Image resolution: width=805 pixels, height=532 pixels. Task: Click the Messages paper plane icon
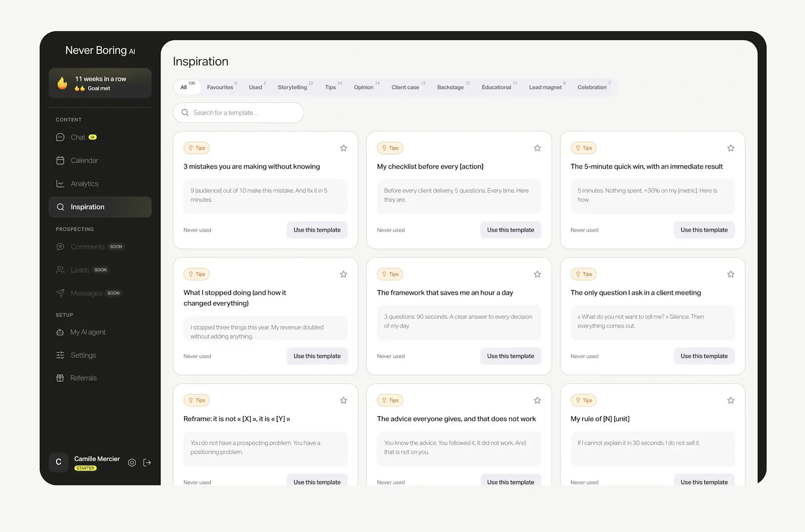click(60, 293)
